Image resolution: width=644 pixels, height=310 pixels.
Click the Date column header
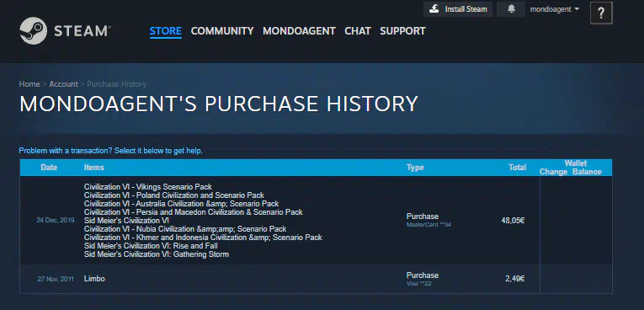coord(50,168)
